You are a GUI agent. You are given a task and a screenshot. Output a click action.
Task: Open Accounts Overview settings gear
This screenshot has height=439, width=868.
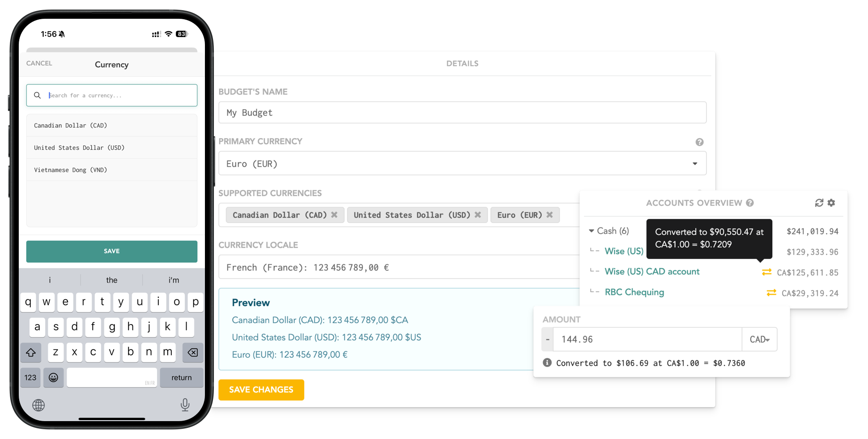[x=831, y=203]
